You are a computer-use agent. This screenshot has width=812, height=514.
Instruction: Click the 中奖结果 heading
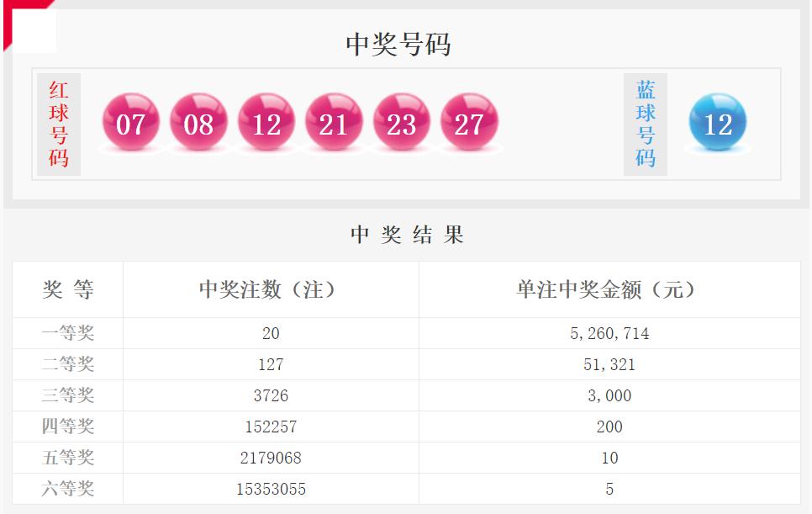click(407, 235)
